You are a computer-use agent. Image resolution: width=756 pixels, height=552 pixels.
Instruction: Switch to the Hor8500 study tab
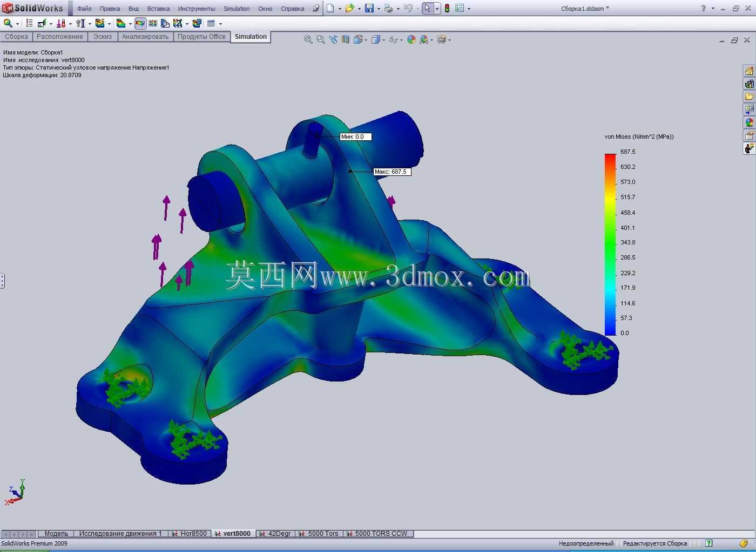click(x=189, y=534)
